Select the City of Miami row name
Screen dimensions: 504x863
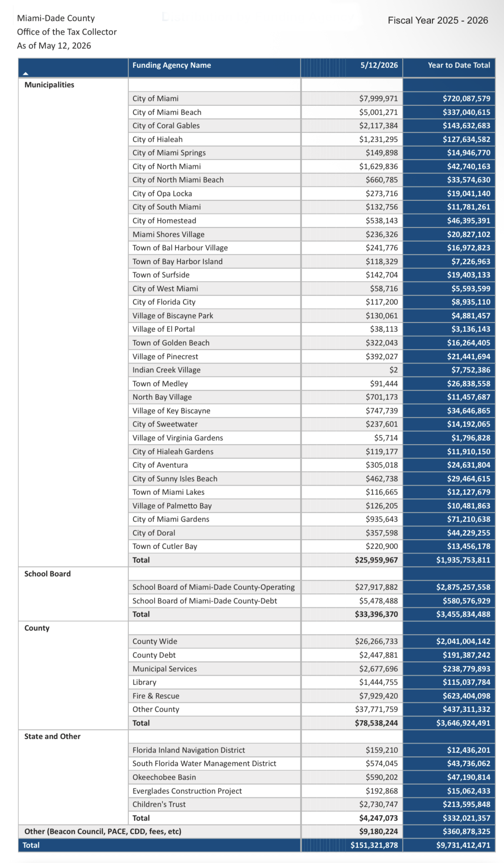coord(155,98)
